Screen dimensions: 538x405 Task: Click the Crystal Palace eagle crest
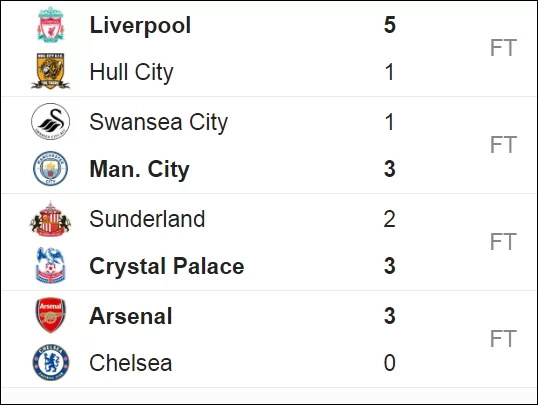click(x=50, y=265)
